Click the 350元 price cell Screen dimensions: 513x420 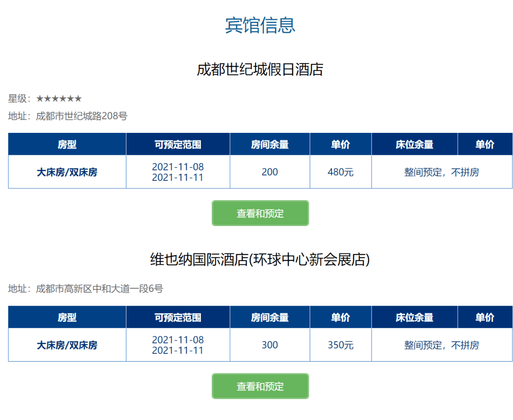click(x=341, y=345)
